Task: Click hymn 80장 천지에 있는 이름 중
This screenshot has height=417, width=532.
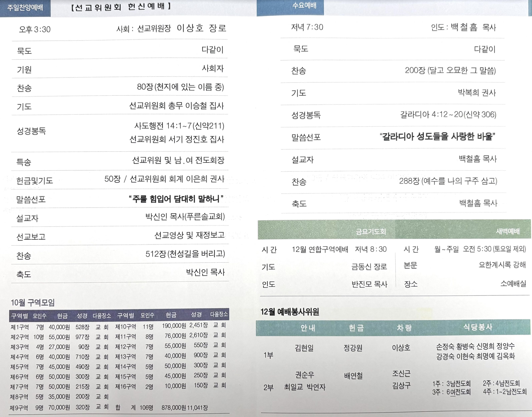Action: (180, 87)
